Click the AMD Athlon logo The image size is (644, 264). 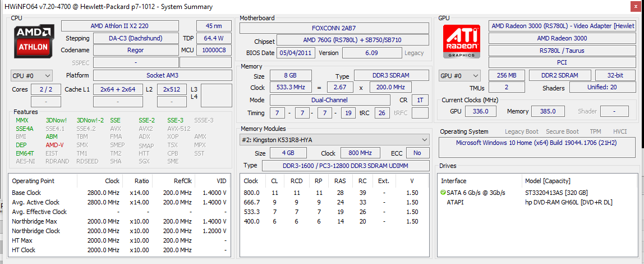(x=35, y=42)
